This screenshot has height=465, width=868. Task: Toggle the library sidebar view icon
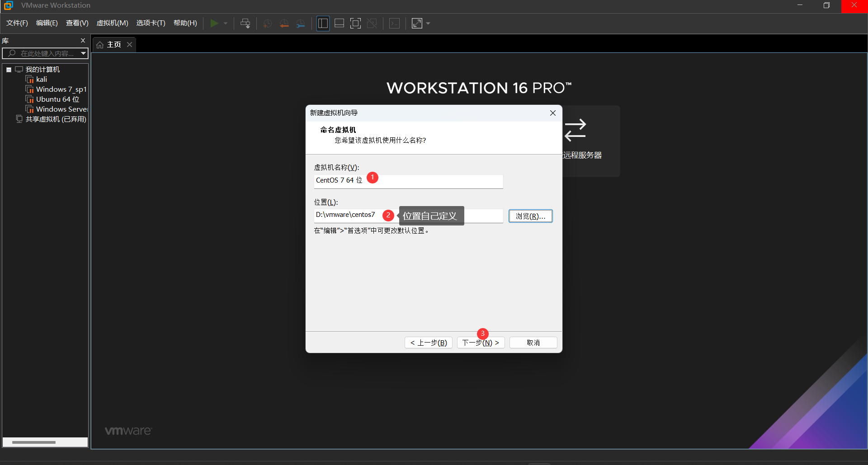323,23
